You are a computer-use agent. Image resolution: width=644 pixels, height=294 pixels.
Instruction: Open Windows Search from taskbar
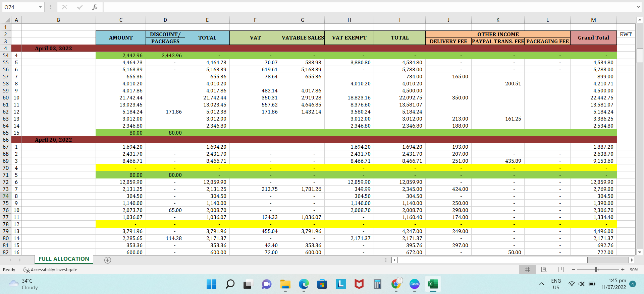[x=230, y=284]
